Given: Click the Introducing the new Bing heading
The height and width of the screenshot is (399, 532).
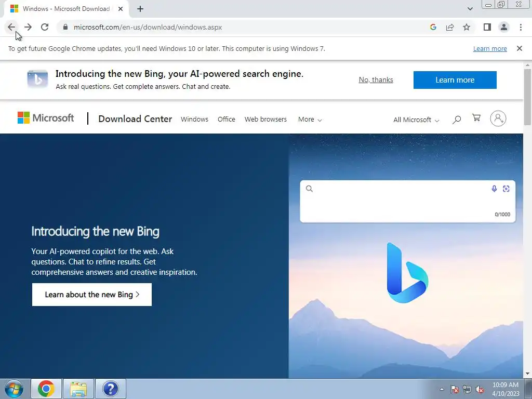Looking at the screenshot, I should click(96, 231).
